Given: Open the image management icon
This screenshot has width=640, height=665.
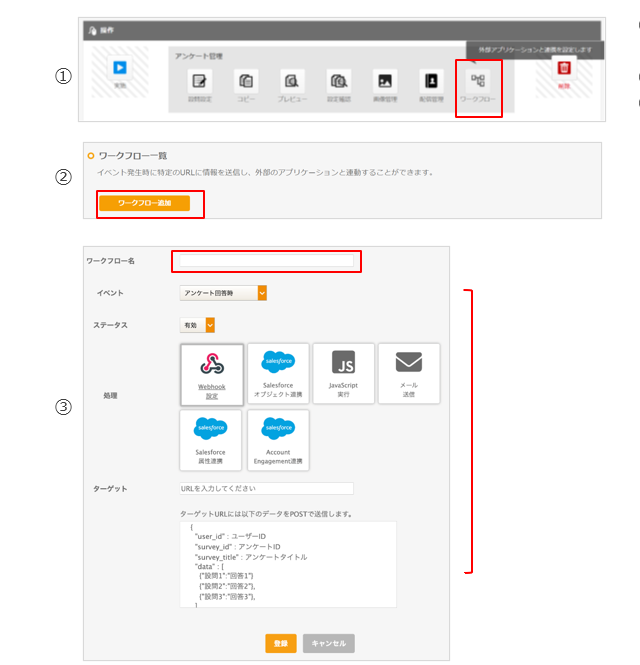Looking at the screenshot, I should (385, 81).
